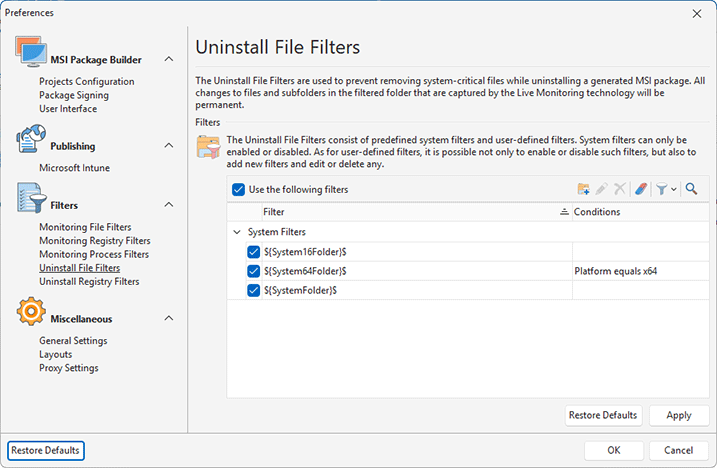Select the ${System16Folder}$ row text
Viewport: 717px width, 468px height.
click(305, 252)
